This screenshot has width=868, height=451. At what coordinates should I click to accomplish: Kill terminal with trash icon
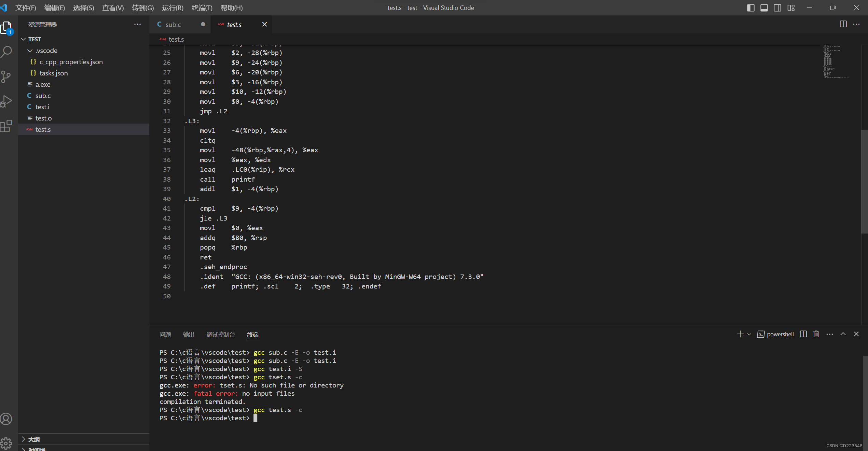coord(816,334)
